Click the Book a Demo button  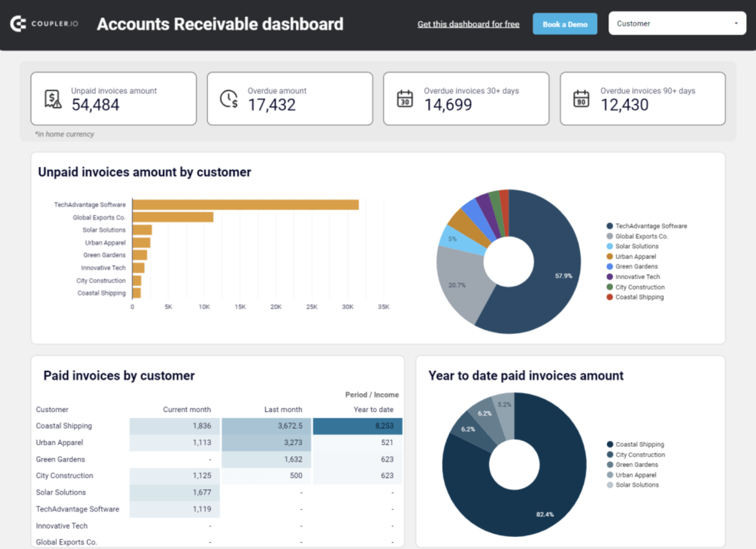pos(565,23)
